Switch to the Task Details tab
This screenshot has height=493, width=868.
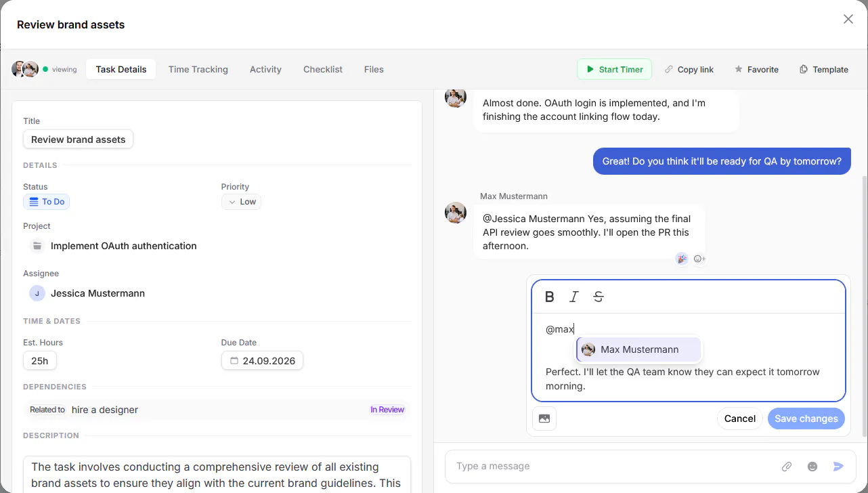pyautogui.click(x=121, y=69)
